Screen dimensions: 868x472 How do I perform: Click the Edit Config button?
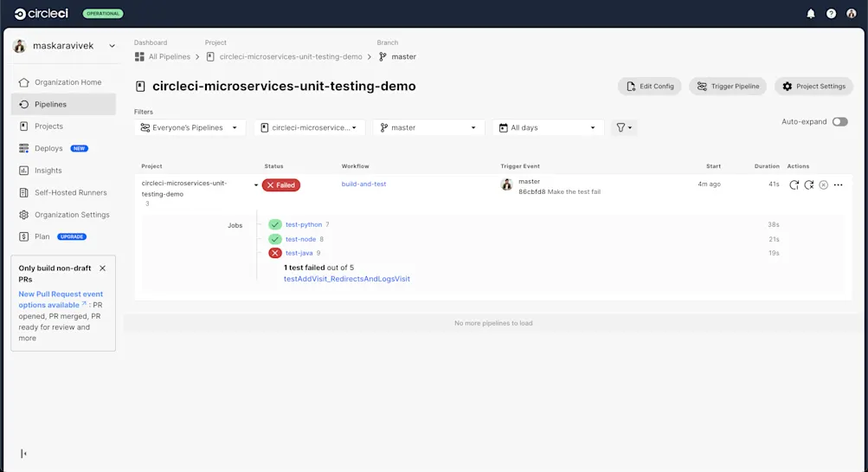click(649, 87)
